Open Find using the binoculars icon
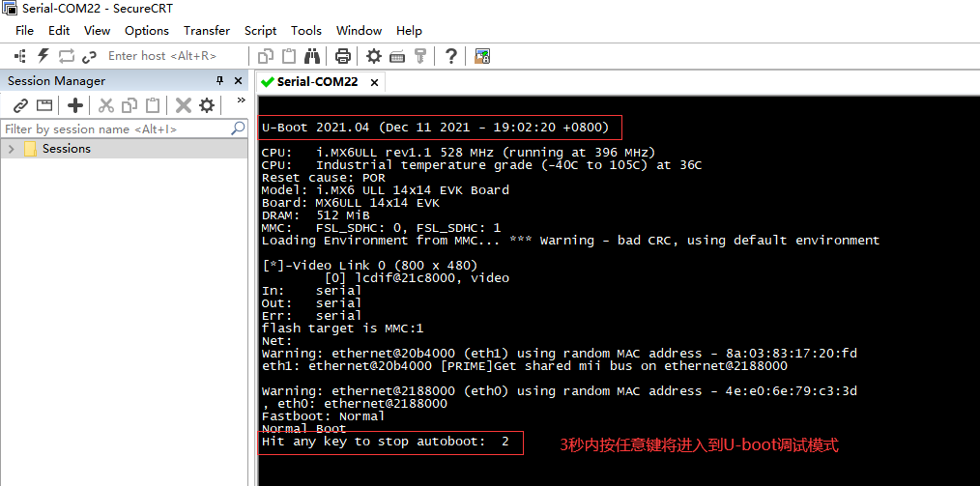Image resolution: width=980 pixels, height=486 pixels. click(312, 56)
